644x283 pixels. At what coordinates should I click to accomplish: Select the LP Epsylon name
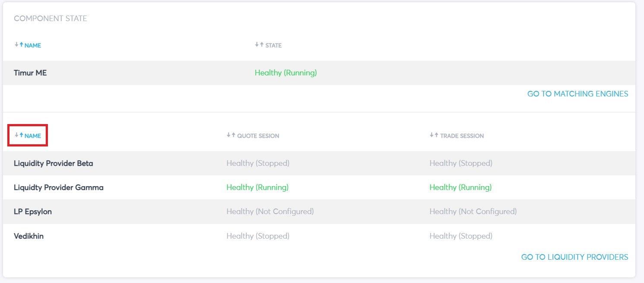pos(33,211)
